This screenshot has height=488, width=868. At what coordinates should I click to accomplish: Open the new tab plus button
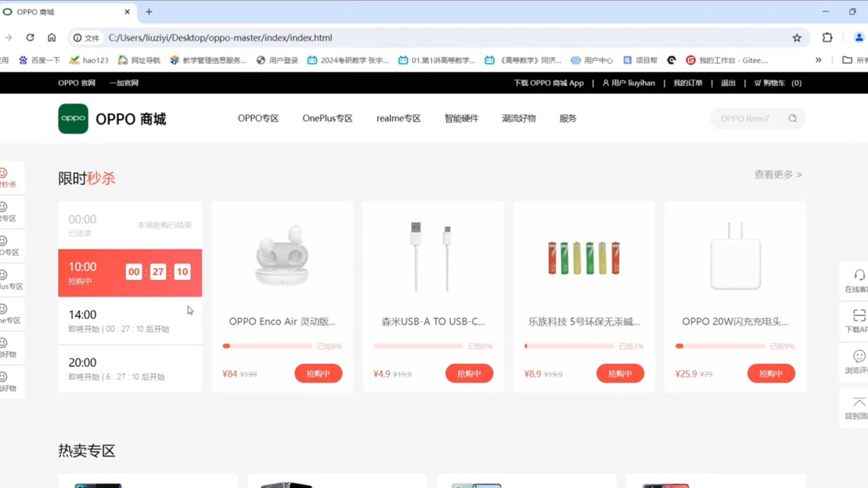pyautogui.click(x=149, y=12)
